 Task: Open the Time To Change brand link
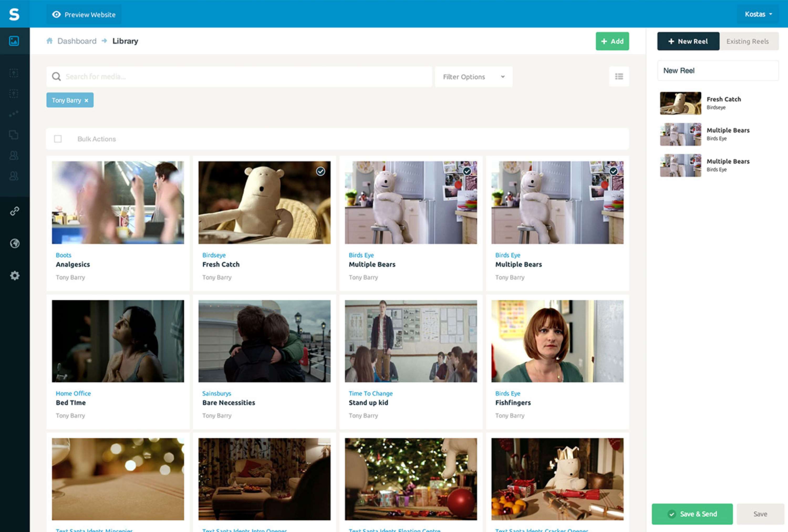pyautogui.click(x=371, y=393)
